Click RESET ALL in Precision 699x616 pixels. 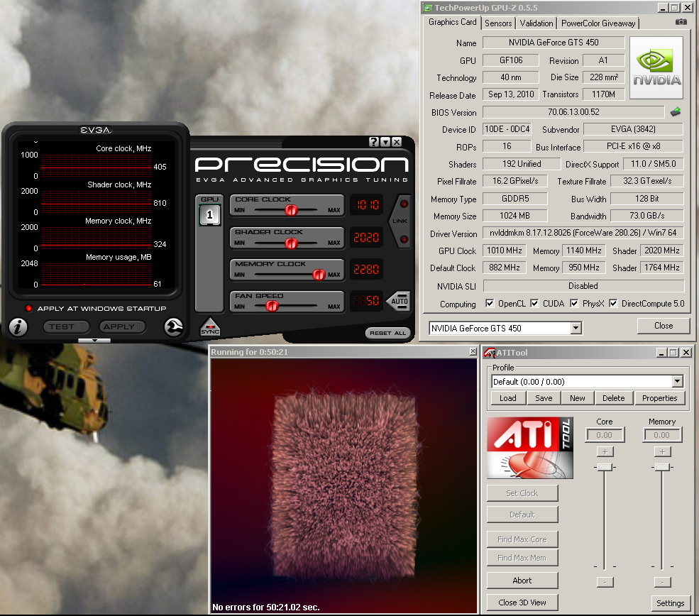click(x=388, y=333)
